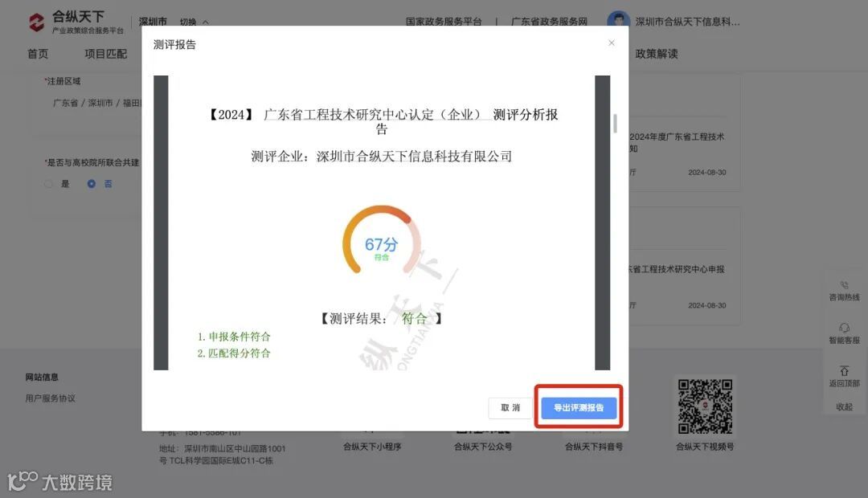The height and width of the screenshot is (498, 868).
Task: Open the 切换 city dropdown
Action: (194, 22)
